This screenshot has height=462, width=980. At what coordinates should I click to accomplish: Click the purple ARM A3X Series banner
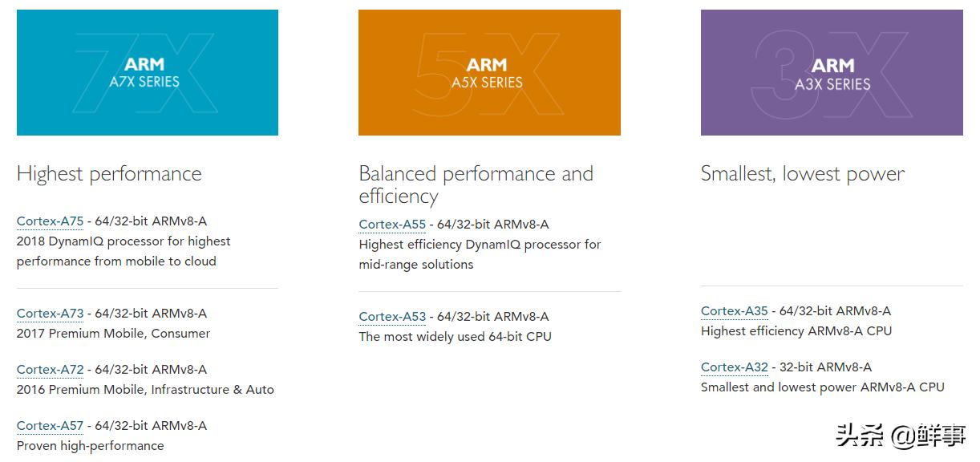pyautogui.click(x=832, y=72)
